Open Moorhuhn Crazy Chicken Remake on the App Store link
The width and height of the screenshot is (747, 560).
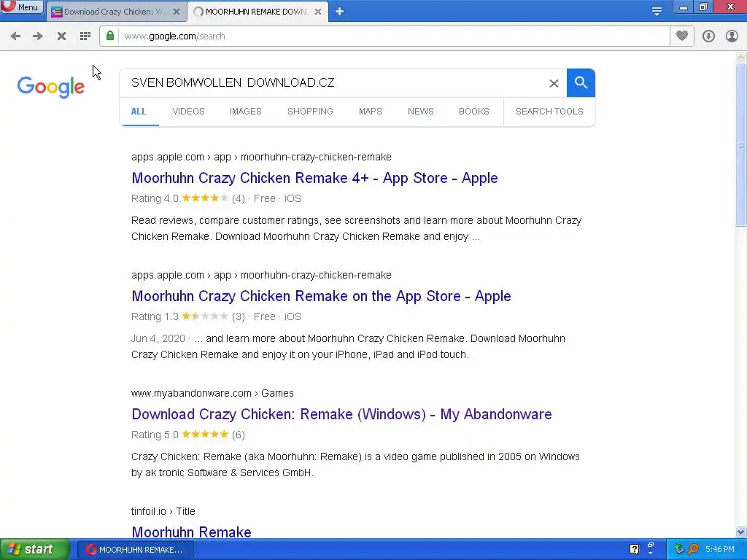[321, 296]
